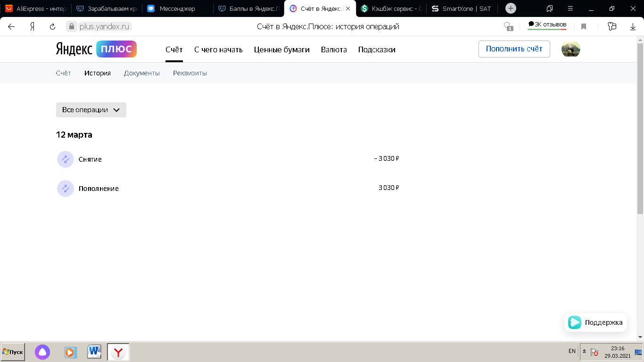Show hidden tray icons with the chevron
Image resolution: width=644 pixels, height=362 pixels.
point(585,352)
